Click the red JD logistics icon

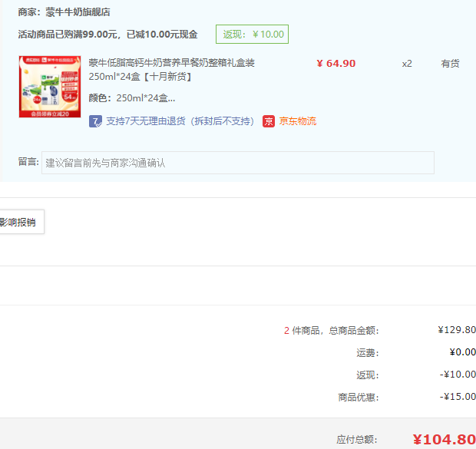point(269,121)
